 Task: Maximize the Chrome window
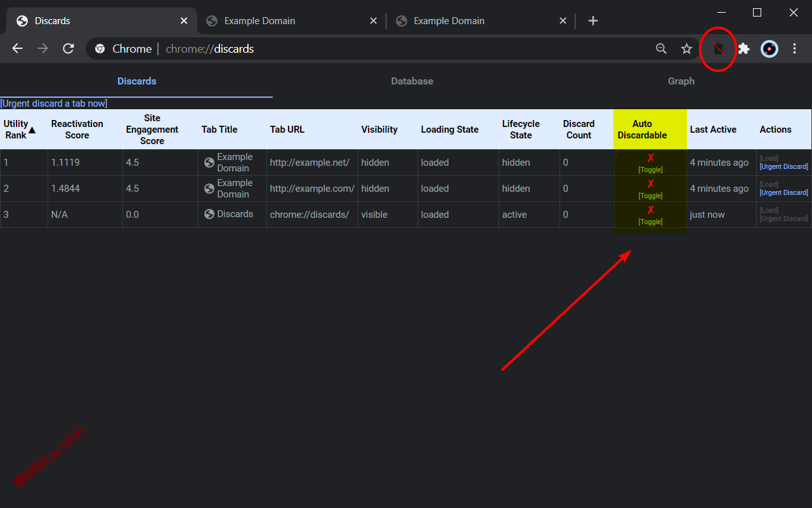[757, 12]
